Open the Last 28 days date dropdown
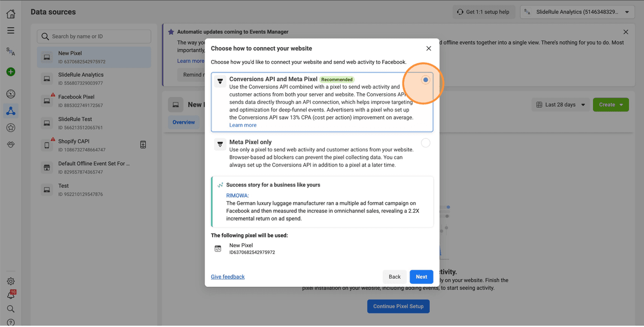The image size is (644, 327). coord(560,105)
